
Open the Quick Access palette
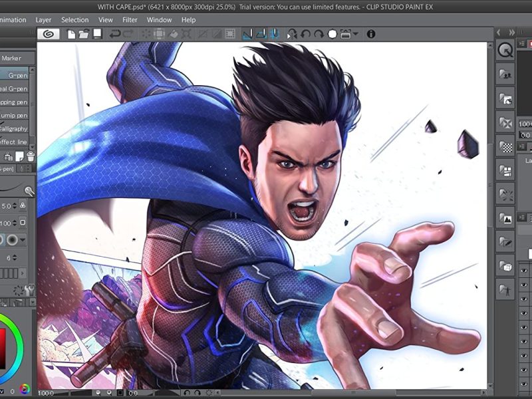pyautogui.click(x=505, y=51)
